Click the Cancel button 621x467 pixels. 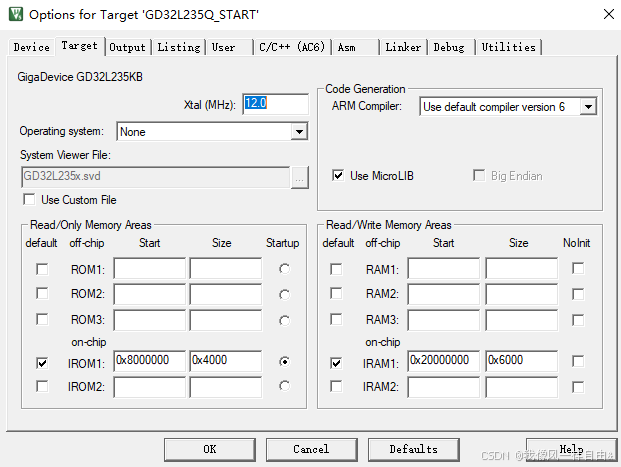[312, 450]
